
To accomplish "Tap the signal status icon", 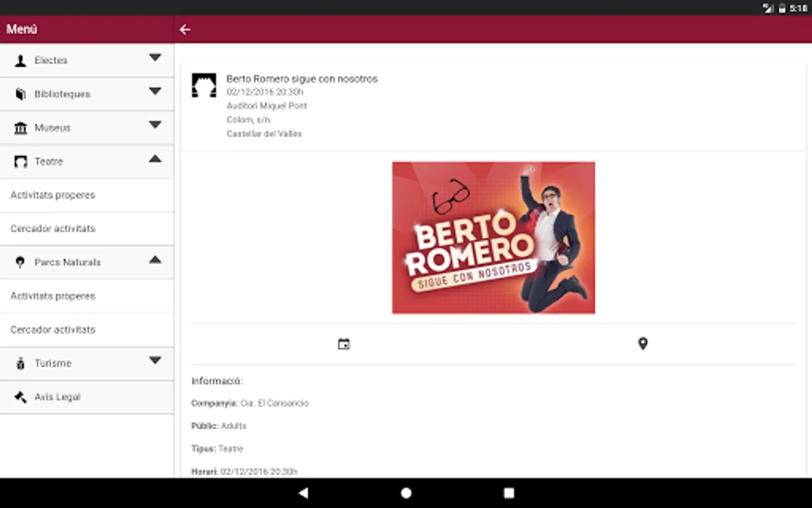I will point(768,8).
